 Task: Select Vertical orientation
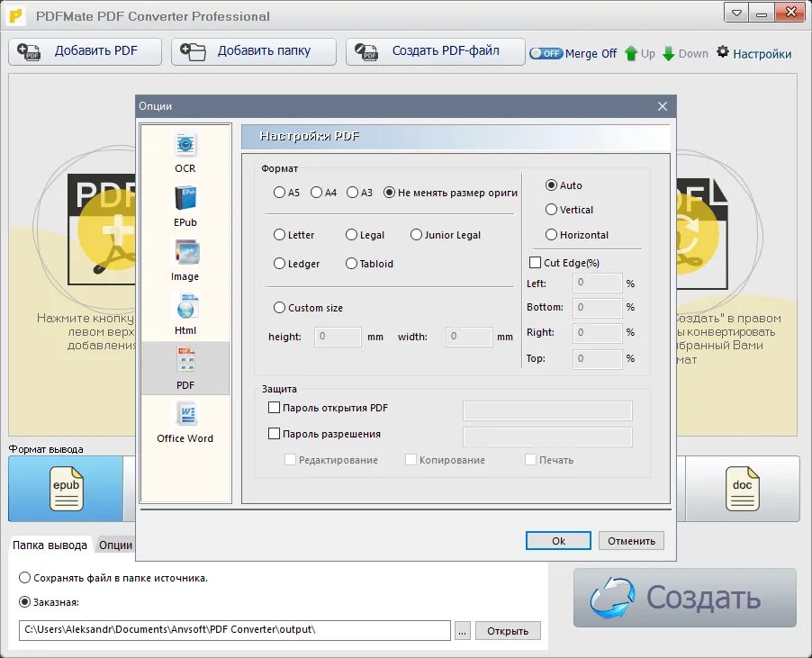551,210
